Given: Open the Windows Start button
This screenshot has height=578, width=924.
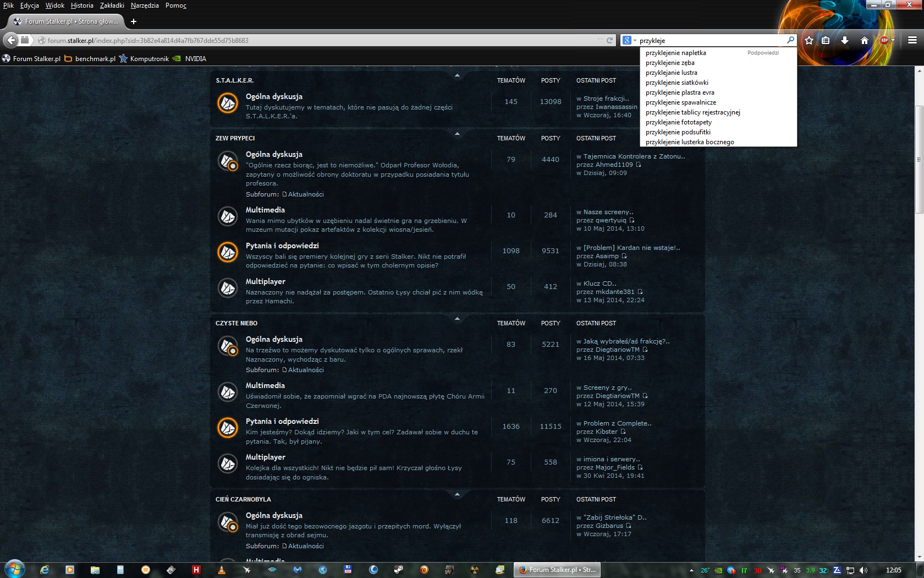Looking at the screenshot, I should pyautogui.click(x=15, y=570).
